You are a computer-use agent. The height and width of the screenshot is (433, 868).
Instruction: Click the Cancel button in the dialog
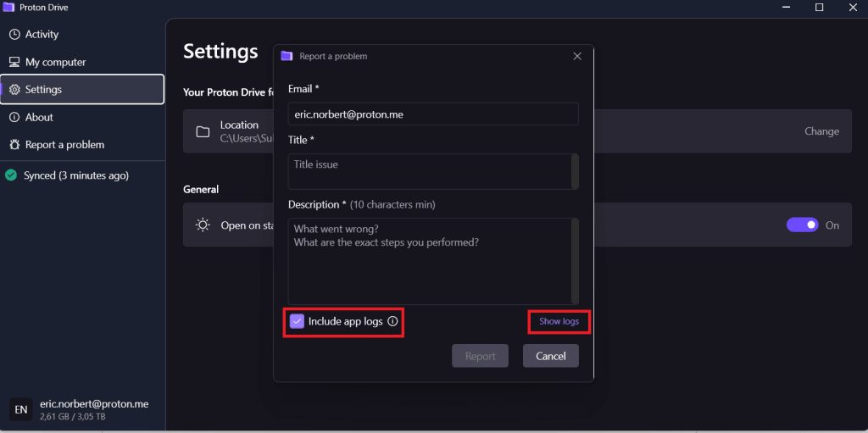coord(551,356)
